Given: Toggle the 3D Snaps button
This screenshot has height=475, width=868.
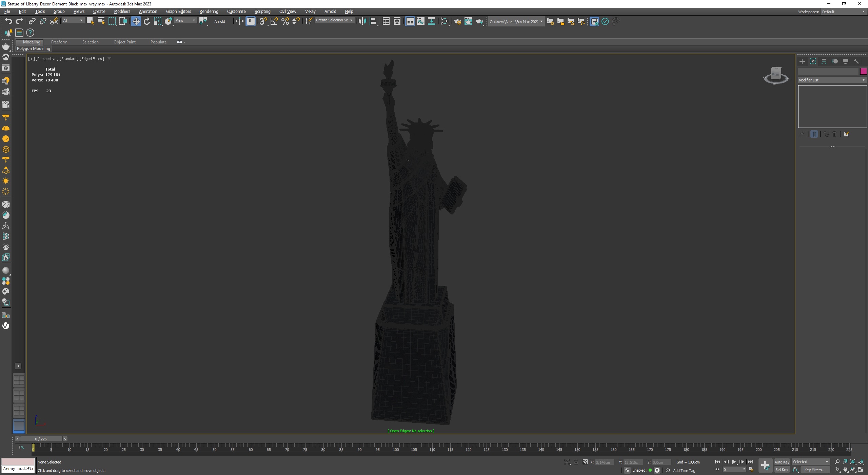Looking at the screenshot, I should (x=263, y=21).
